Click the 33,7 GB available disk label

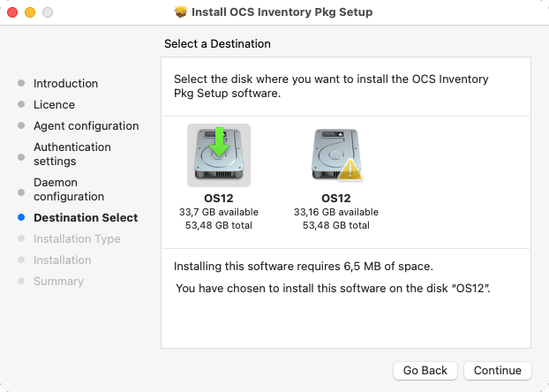click(x=219, y=212)
